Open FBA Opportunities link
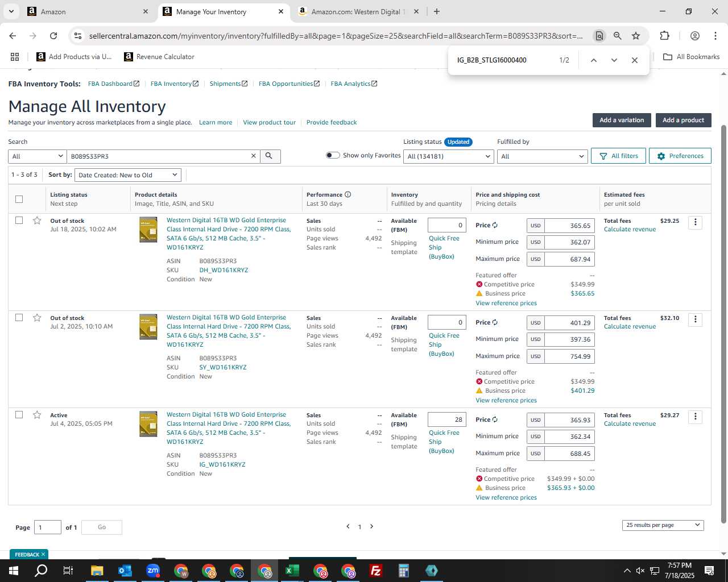This screenshot has width=728, height=582. pos(289,84)
